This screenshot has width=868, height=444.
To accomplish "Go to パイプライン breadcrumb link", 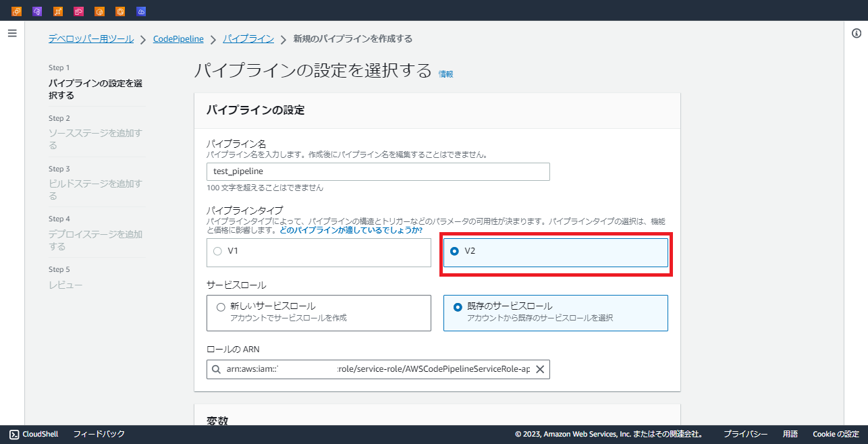I will 248,39.
